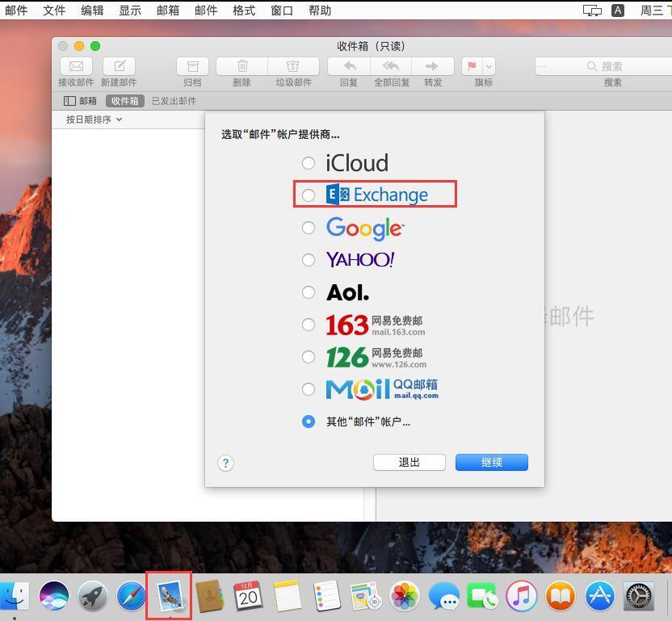Open Contacts book icon in Dock
The image size is (672, 621).
coord(209,596)
